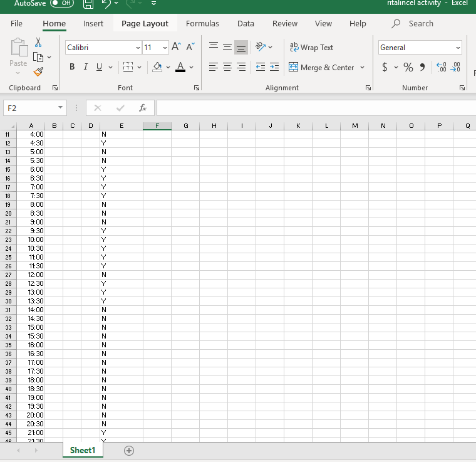Click the Cut scissors icon
Screen dimensions: 476x462
[38, 43]
